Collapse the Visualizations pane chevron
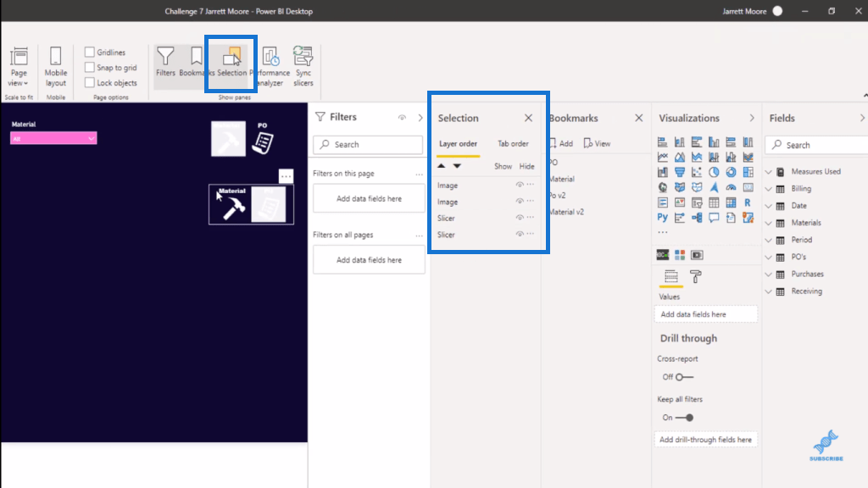 [x=751, y=118]
